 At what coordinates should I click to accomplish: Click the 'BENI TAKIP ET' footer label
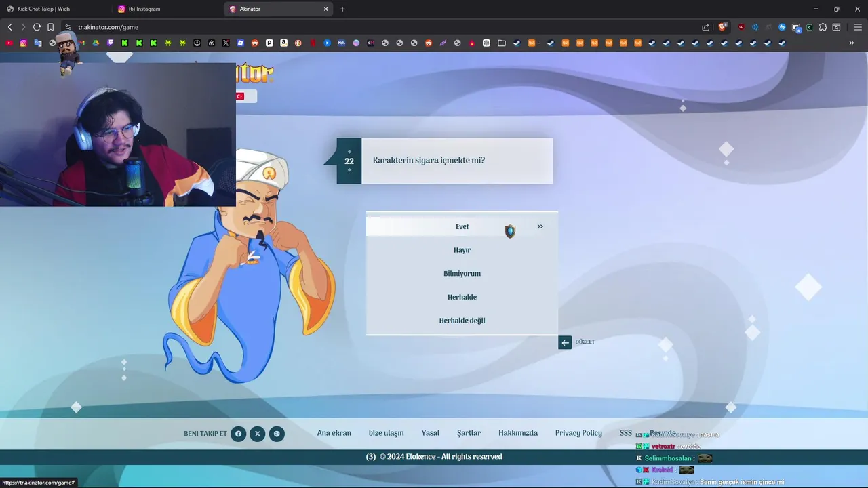205,434
